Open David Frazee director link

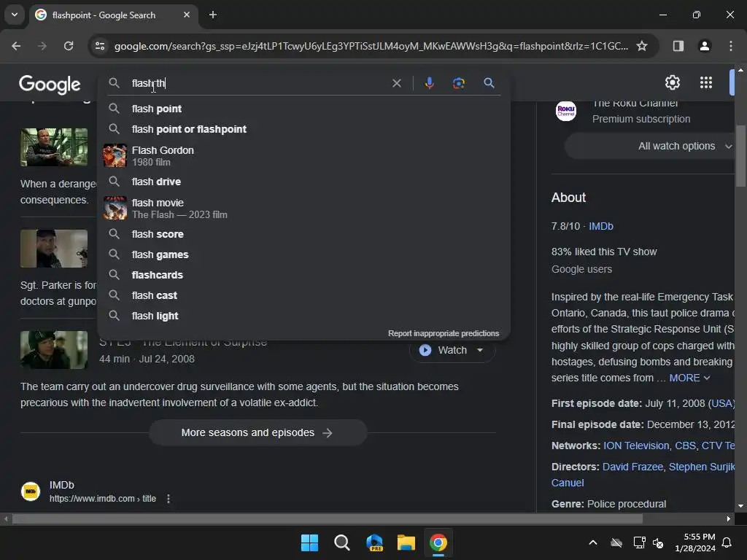[x=632, y=467]
